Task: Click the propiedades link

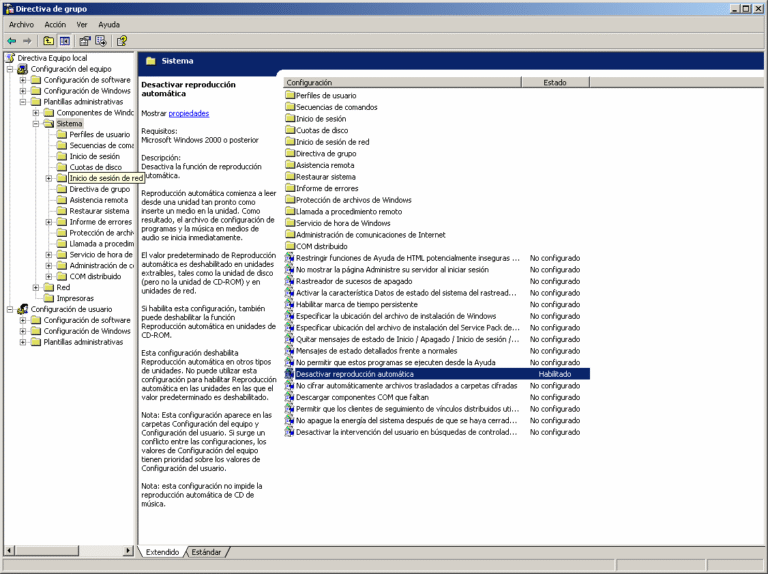Action: (x=188, y=114)
